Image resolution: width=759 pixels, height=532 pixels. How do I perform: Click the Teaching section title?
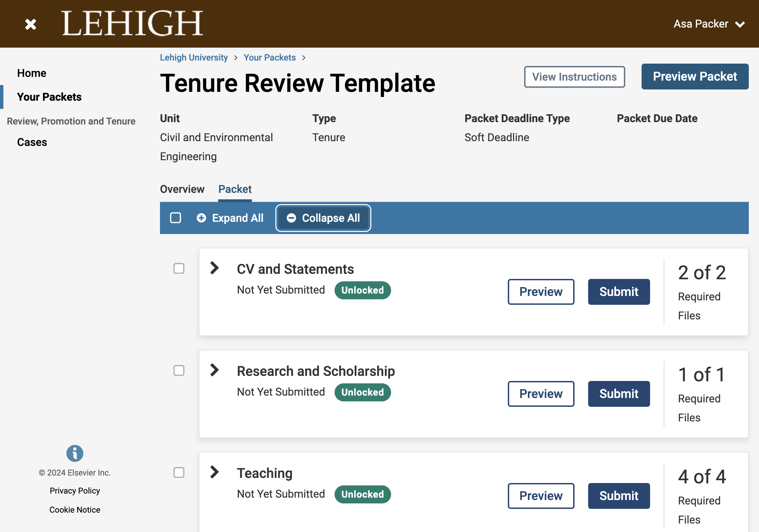[265, 473]
